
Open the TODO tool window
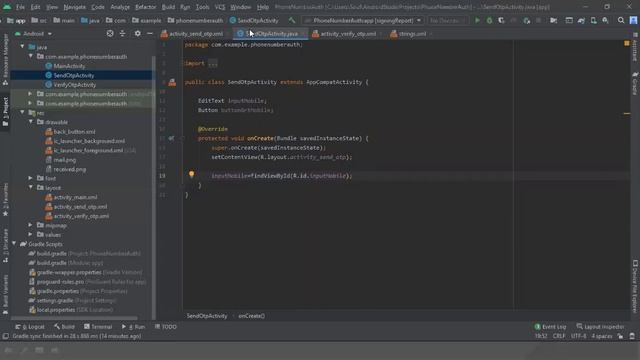[x=166, y=327]
